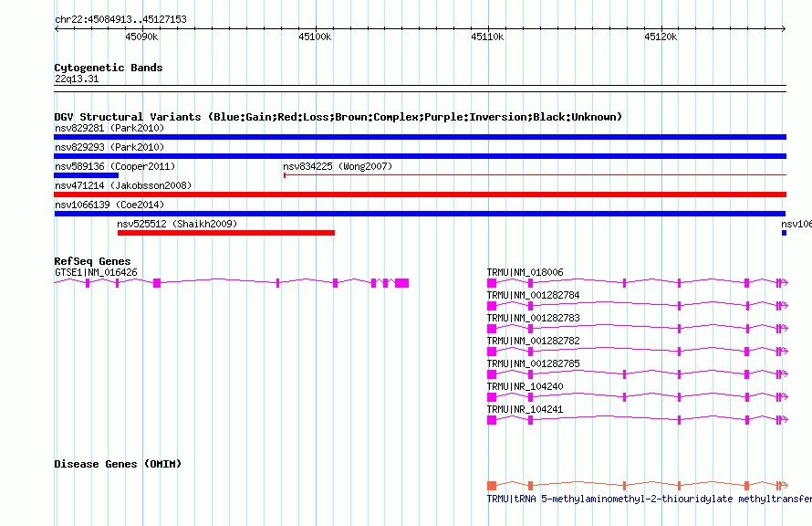Click the first exon of TRMU NM_018006

coord(492,283)
